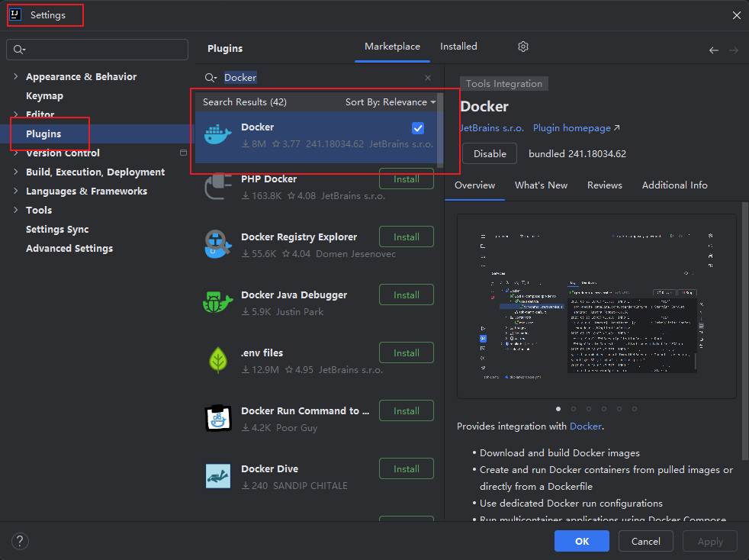
Task: Show the third screenshot via carousel dot
Action: pos(589,408)
